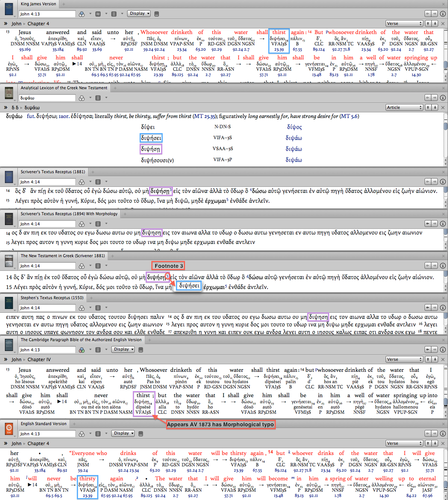Toggle column layout in Analytical Lexicon panel
The height and width of the screenshot is (500, 448).
click(x=98, y=98)
